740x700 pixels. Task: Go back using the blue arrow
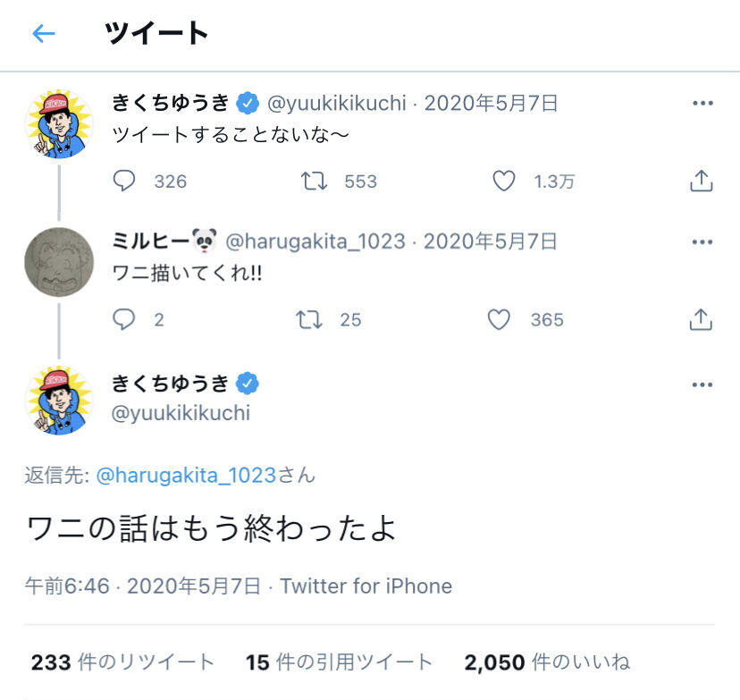coord(43,34)
